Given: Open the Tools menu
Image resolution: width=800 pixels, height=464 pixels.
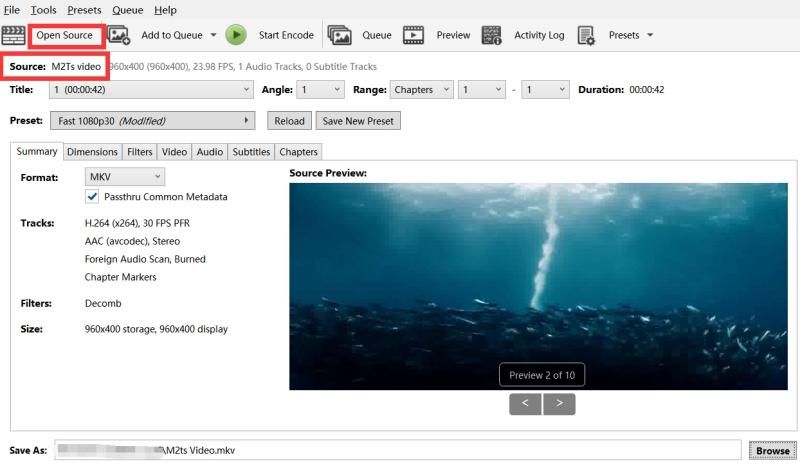Looking at the screenshot, I should (x=43, y=10).
